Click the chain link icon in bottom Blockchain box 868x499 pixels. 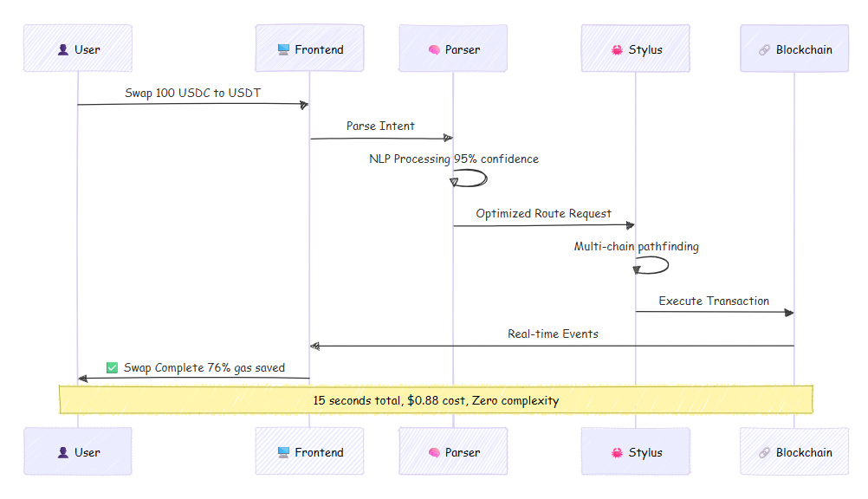click(x=764, y=452)
